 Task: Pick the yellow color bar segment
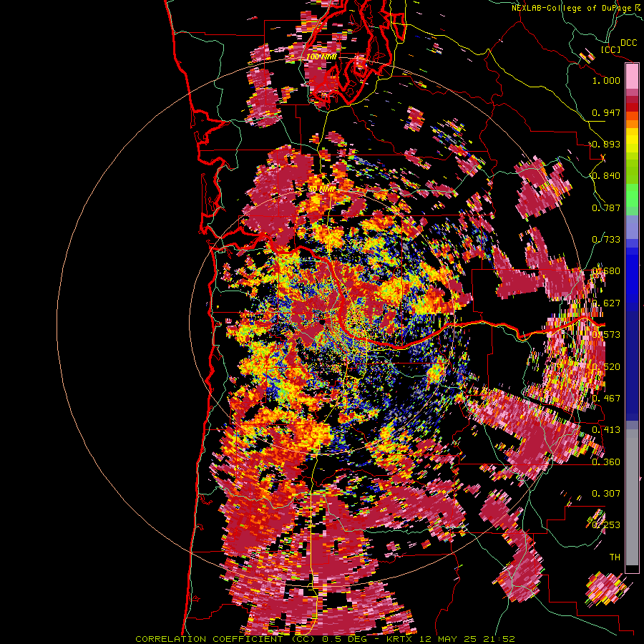click(632, 140)
